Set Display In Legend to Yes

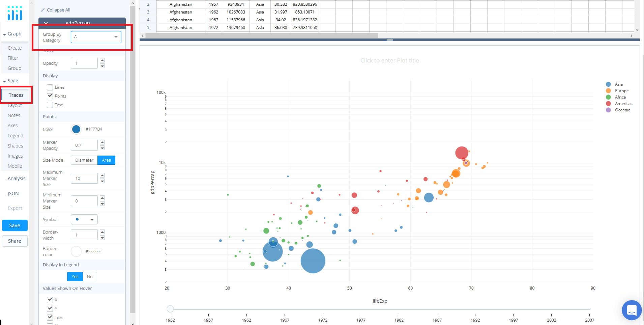click(x=75, y=277)
